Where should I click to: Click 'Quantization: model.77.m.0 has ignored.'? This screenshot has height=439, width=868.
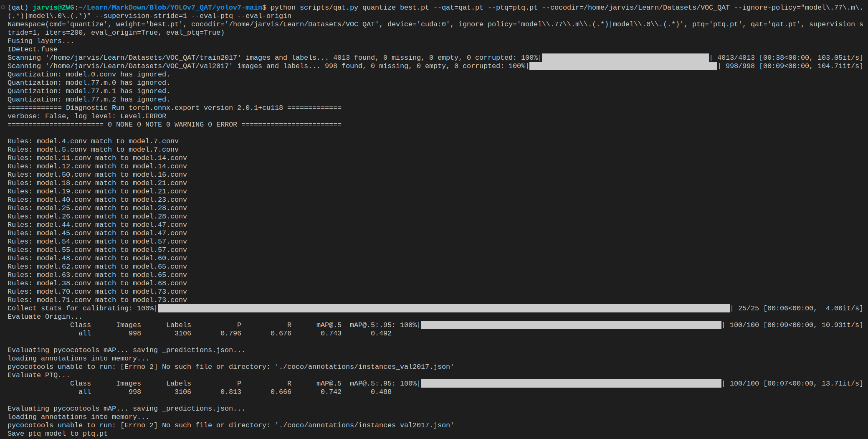pos(89,83)
